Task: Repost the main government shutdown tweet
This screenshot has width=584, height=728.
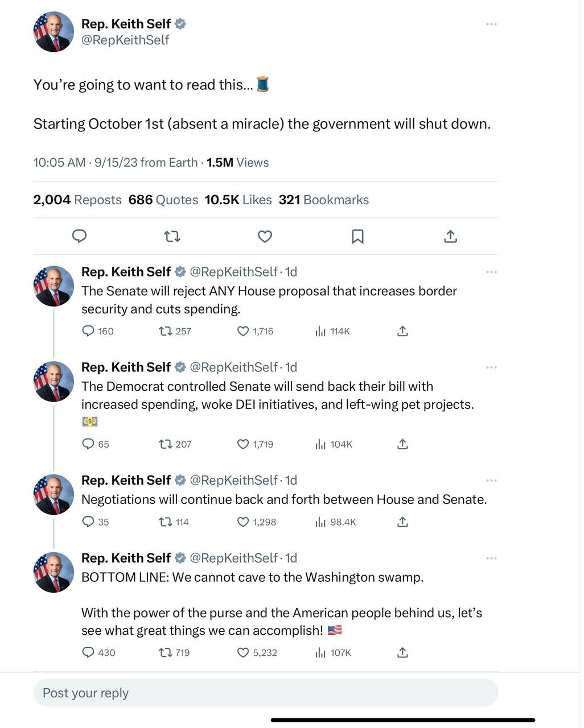Action: pyautogui.click(x=172, y=236)
